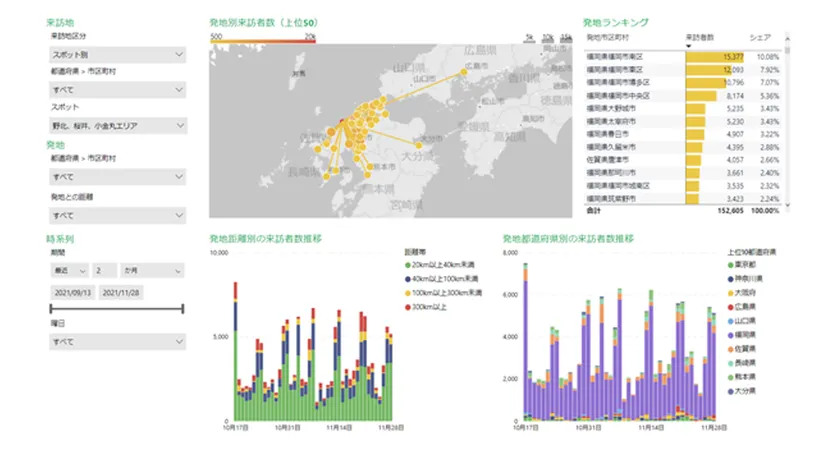Screen dimensions: 840x472
Task: Click the 発地市区町村 column header
Action: click(610, 36)
